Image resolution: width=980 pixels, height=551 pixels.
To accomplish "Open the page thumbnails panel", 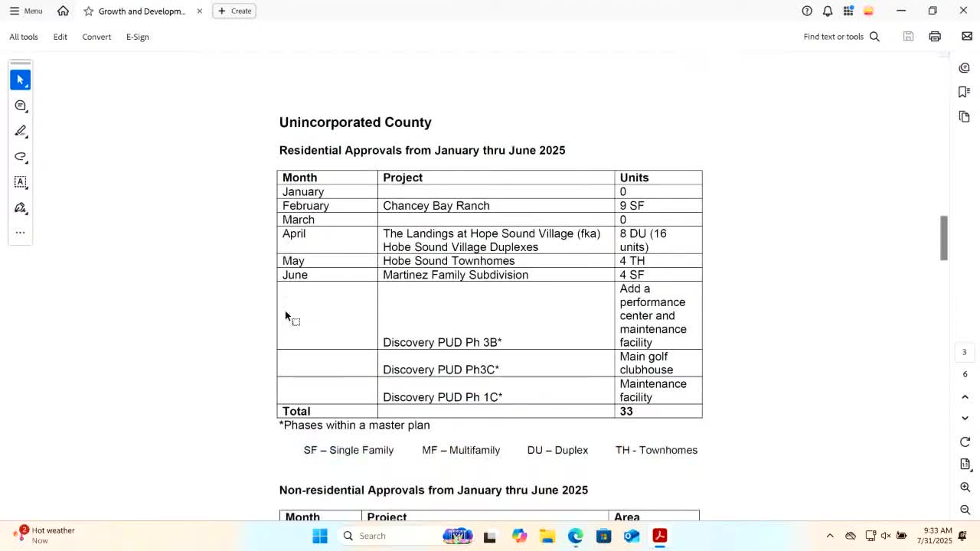I will coord(965,116).
